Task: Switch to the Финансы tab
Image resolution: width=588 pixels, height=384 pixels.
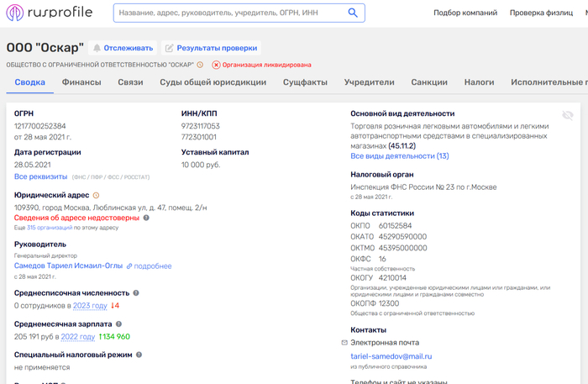Action: coord(81,82)
